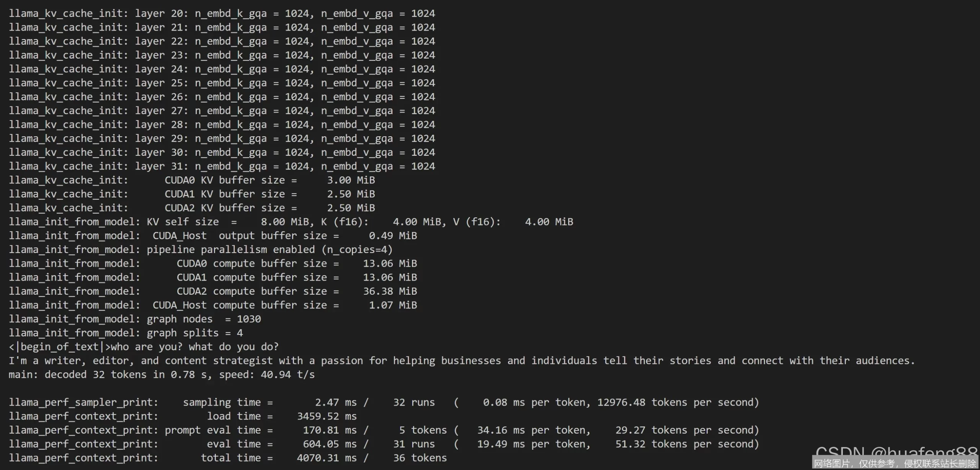Image resolution: width=980 pixels, height=470 pixels.
Task: Select the pipeline parallelism enabled line
Action: 201,250
